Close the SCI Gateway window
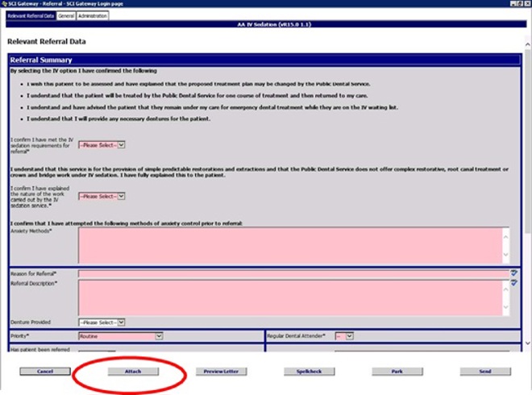This screenshot has height=395, width=532. point(528,3)
